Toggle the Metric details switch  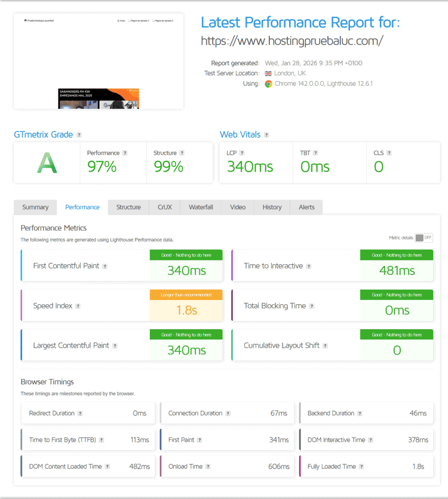(x=424, y=238)
